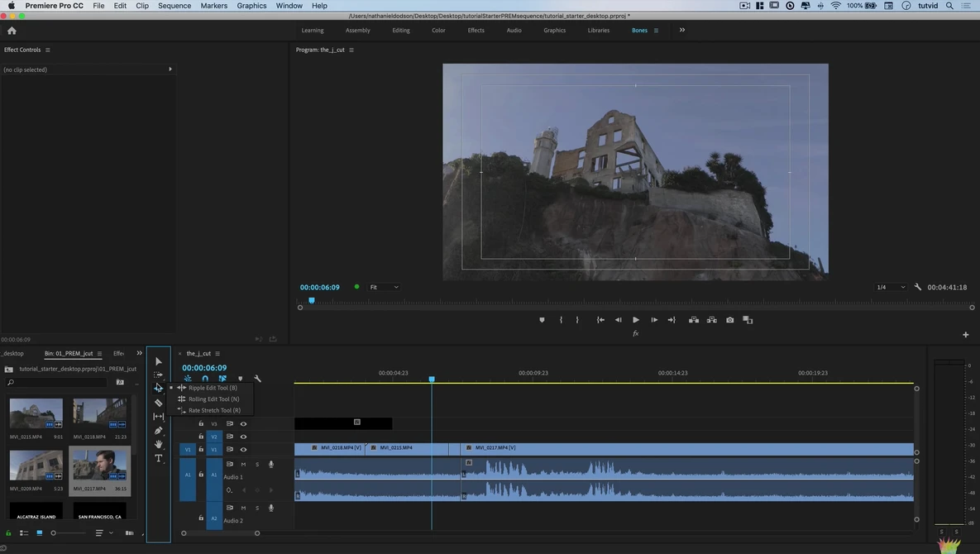The image size is (980, 554).
Task: Toggle insert sequences as nests option
Action: 188,379
